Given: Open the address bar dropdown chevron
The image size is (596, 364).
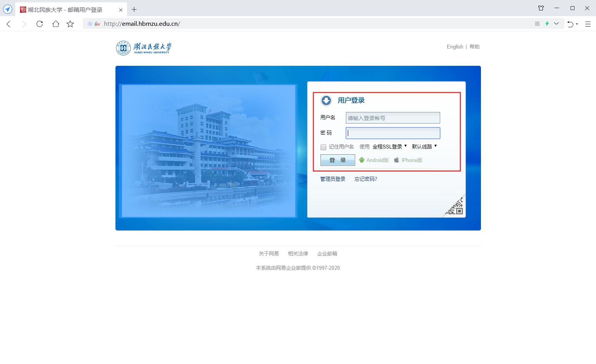Looking at the screenshot, I should coord(556,24).
